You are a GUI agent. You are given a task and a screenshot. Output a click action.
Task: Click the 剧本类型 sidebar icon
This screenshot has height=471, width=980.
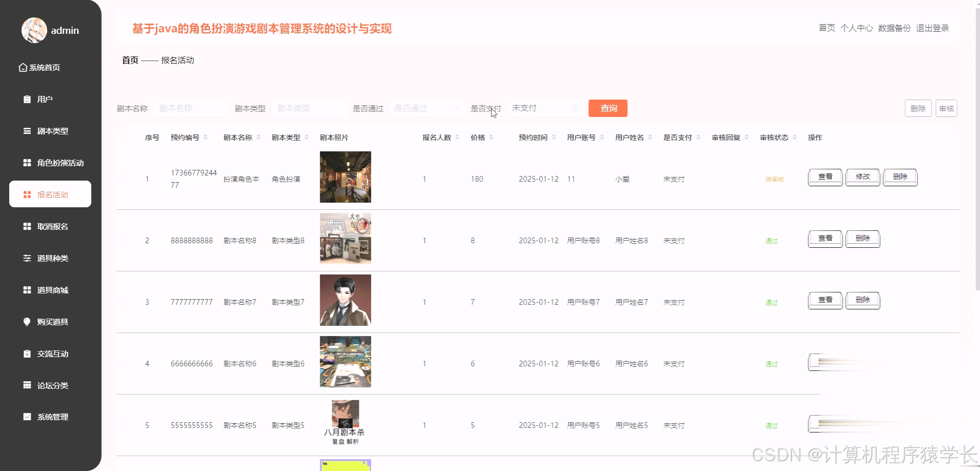pyautogui.click(x=27, y=131)
